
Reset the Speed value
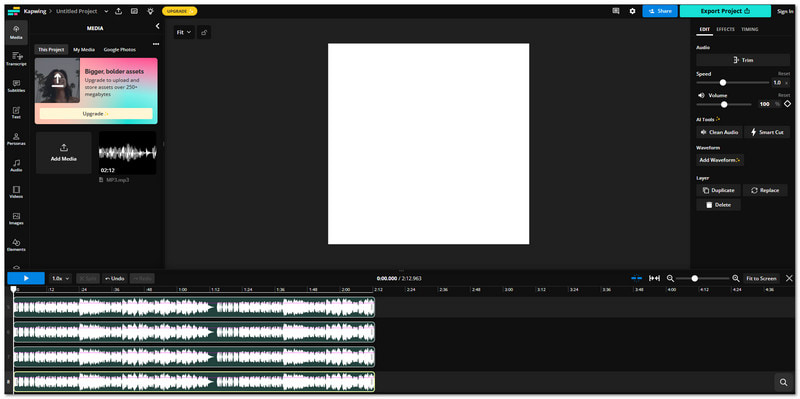[x=784, y=74]
